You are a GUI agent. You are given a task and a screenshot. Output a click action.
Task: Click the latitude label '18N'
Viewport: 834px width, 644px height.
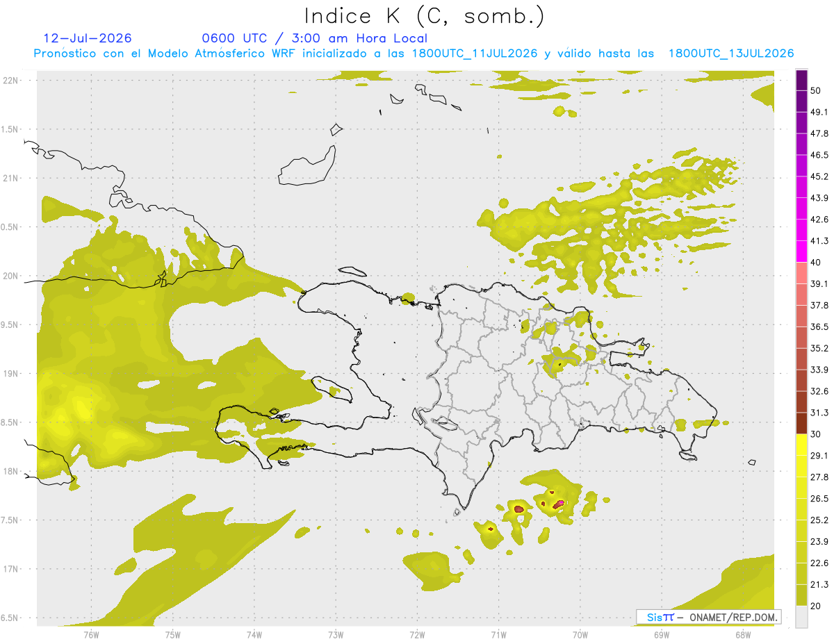(11, 472)
